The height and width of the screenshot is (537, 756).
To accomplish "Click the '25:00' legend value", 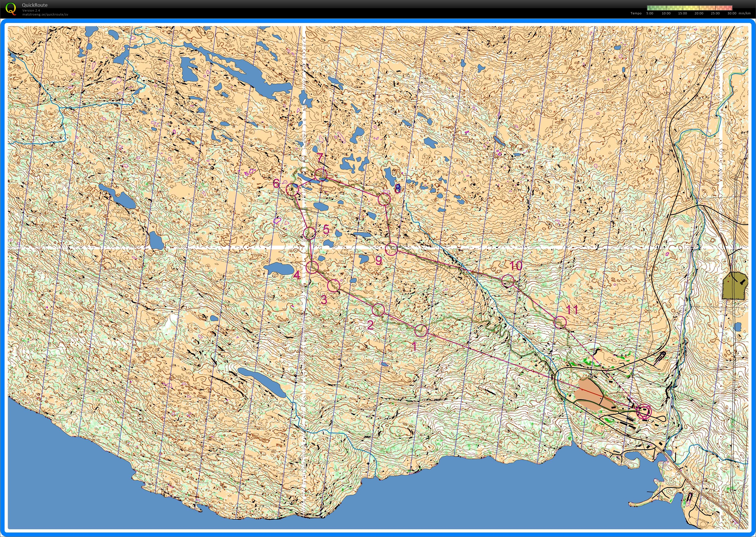I will tap(715, 14).
